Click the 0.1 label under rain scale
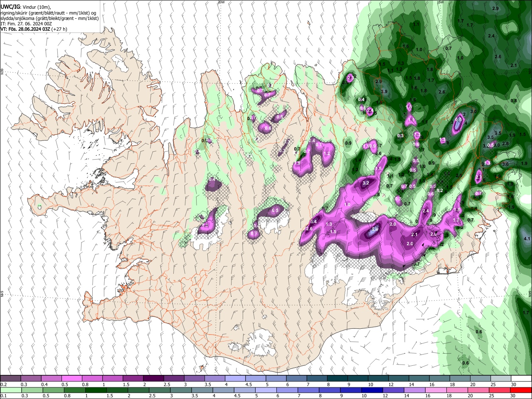The height and width of the screenshot is (399, 532). (3, 396)
